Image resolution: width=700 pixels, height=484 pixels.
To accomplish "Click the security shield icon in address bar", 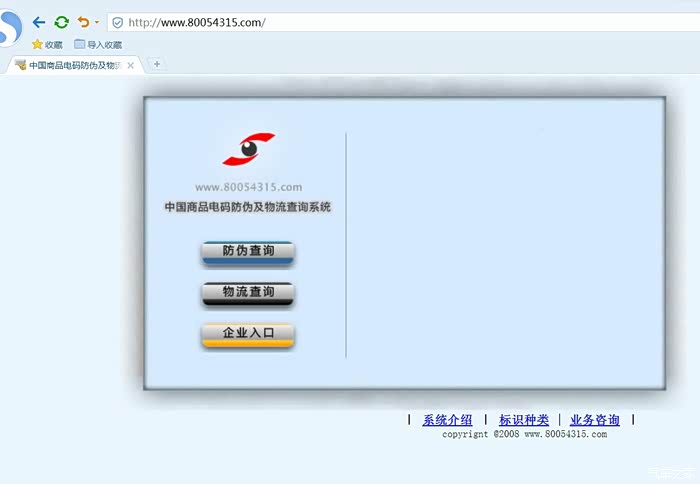I will pos(117,23).
